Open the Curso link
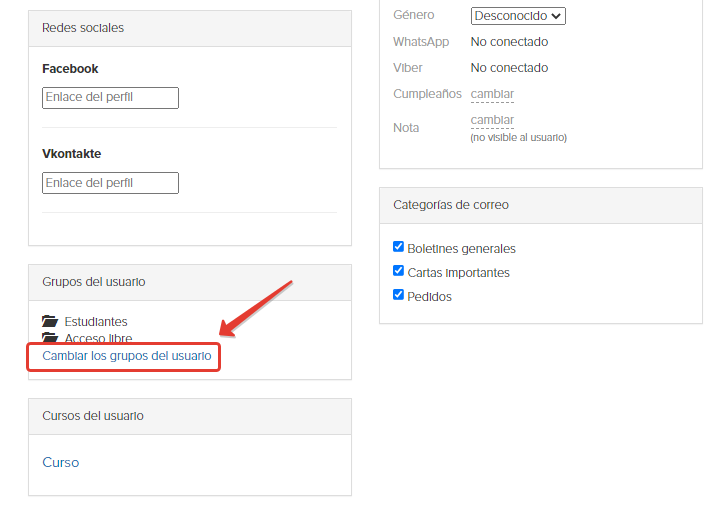This screenshot has width=727, height=509. 61,463
